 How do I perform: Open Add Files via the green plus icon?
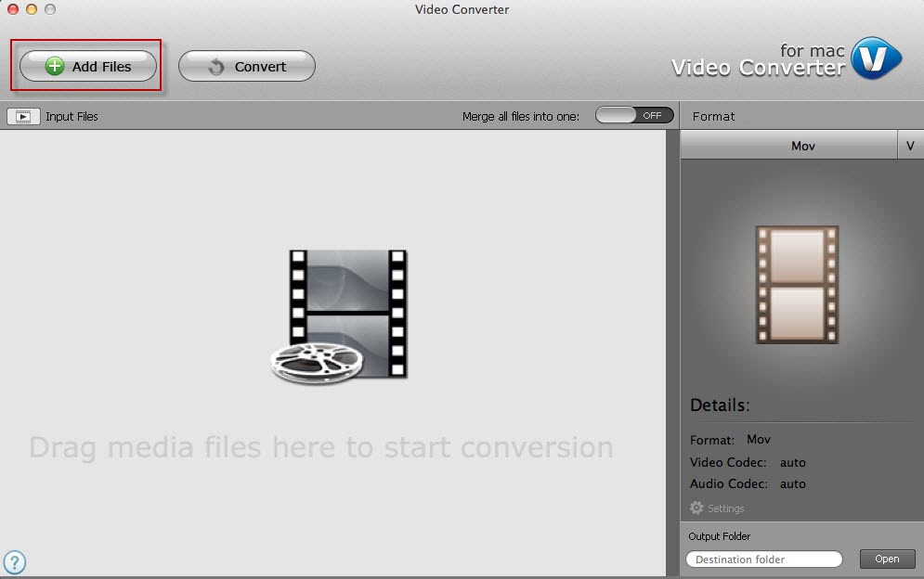[54, 66]
